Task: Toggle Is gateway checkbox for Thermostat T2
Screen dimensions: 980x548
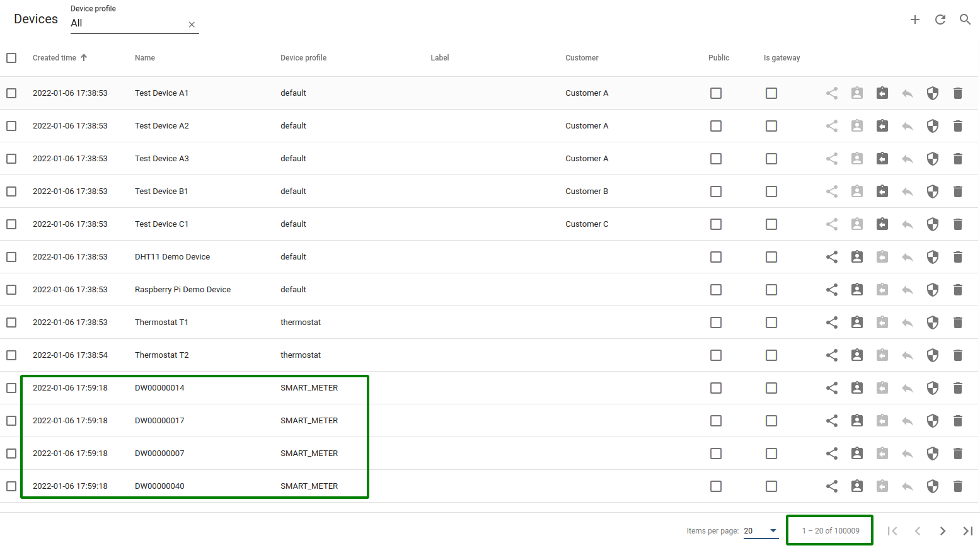Action: tap(771, 355)
